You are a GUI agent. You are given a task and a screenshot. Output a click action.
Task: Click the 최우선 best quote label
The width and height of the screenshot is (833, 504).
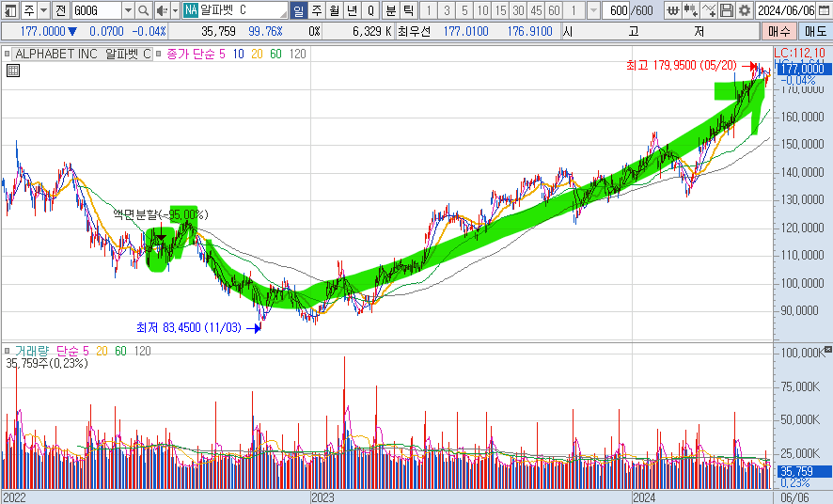414,31
